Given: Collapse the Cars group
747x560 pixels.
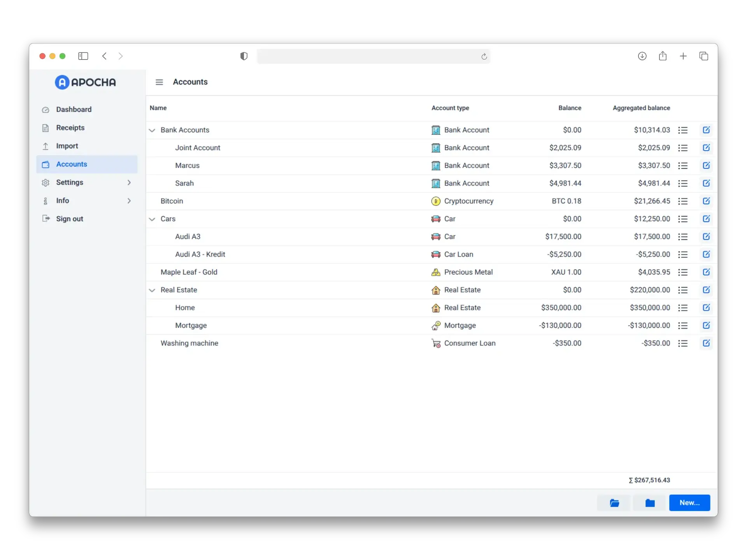Looking at the screenshot, I should coord(152,219).
